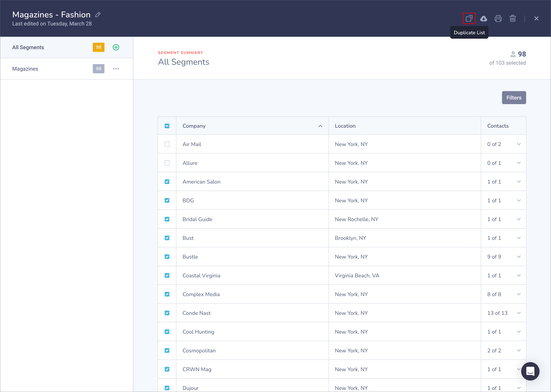Expand contacts for Cosmopolitan
The height and width of the screenshot is (392, 551).
[x=519, y=350]
